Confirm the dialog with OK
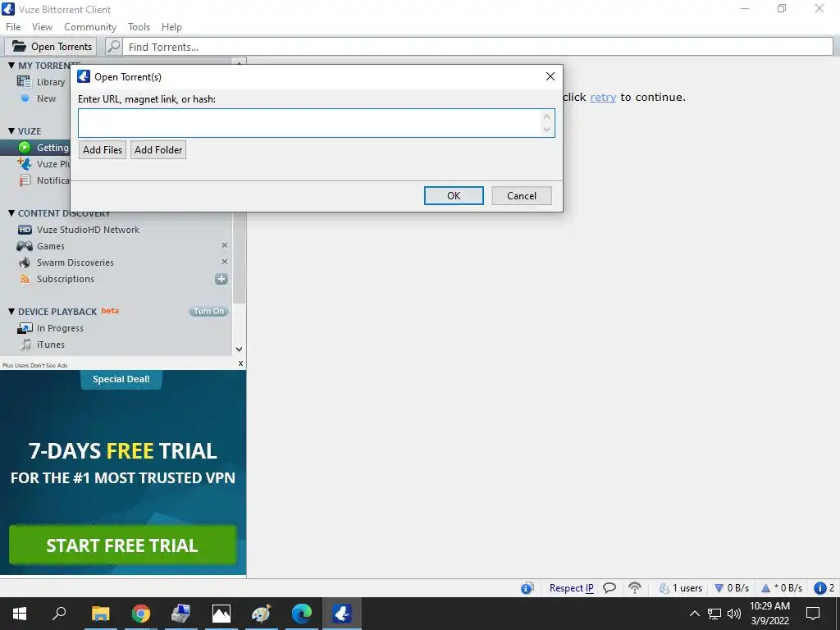The image size is (840, 630). (454, 195)
